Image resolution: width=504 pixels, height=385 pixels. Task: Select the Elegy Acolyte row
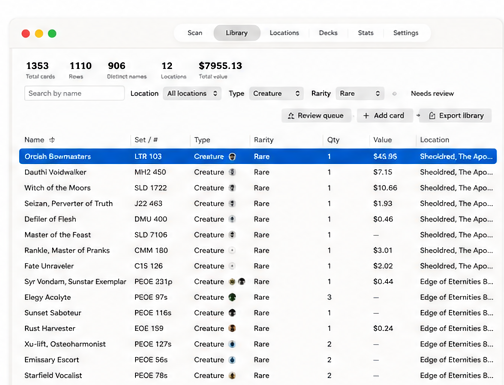coord(258,297)
